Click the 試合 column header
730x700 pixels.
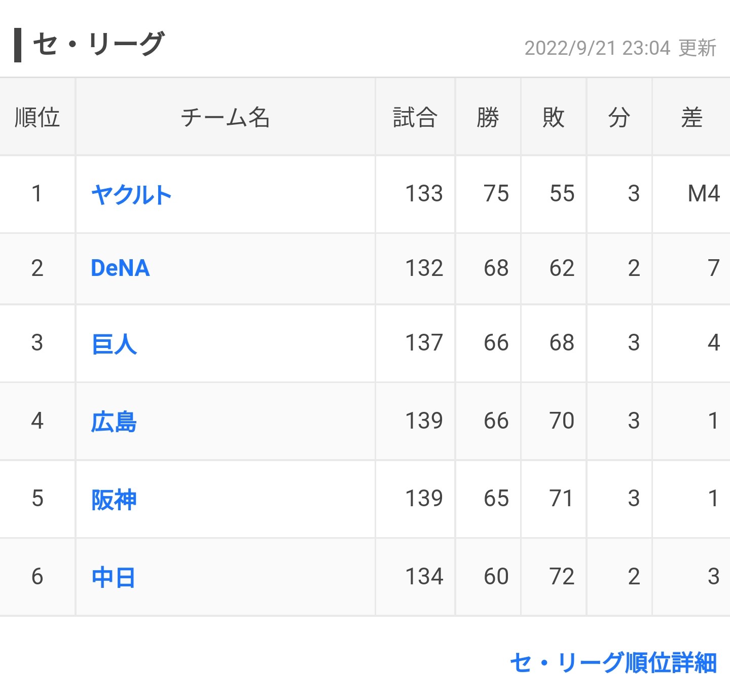(415, 117)
